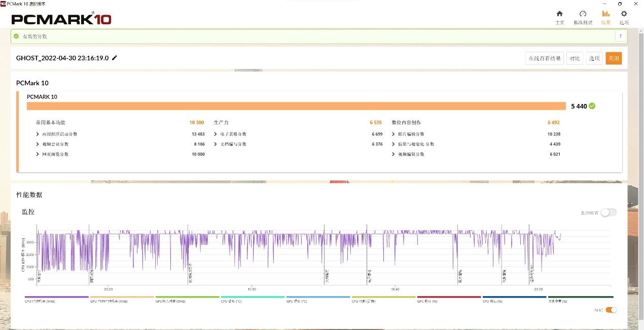Click the 有效的分数 status banner text

click(x=35, y=36)
